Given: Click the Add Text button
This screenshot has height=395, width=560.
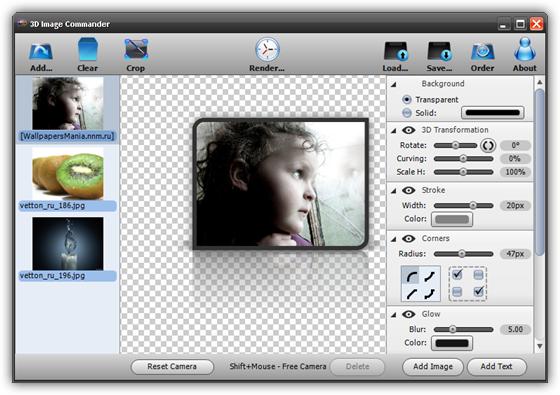Looking at the screenshot, I should [496, 367].
